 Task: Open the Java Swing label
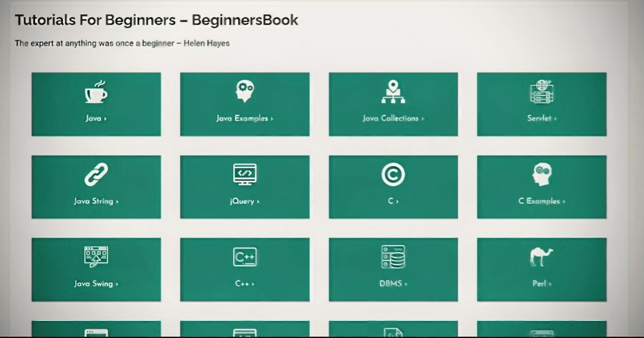coord(96,284)
